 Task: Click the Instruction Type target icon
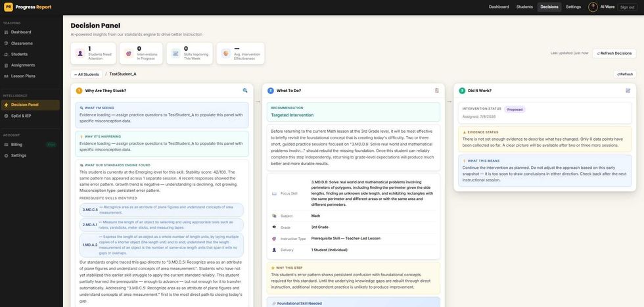(275, 239)
